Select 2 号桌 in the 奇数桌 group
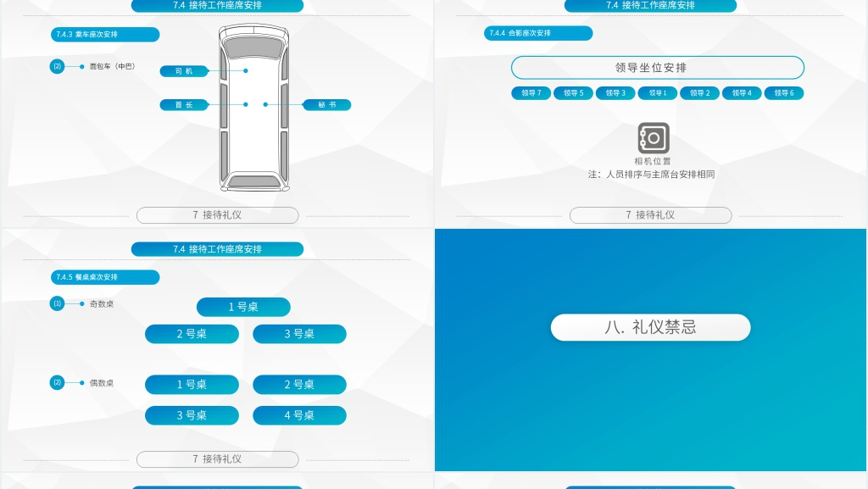868x489 pixels. tap(192, 334)
